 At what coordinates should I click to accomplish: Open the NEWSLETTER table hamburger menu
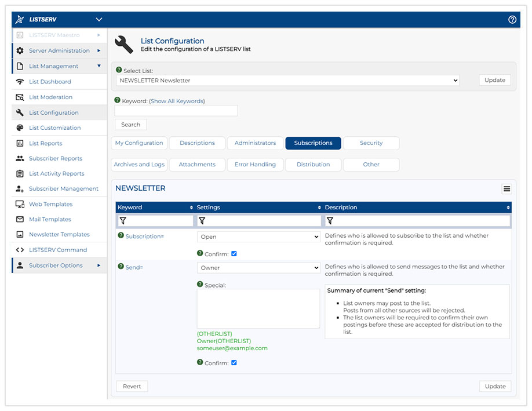(x=507, y=189)
